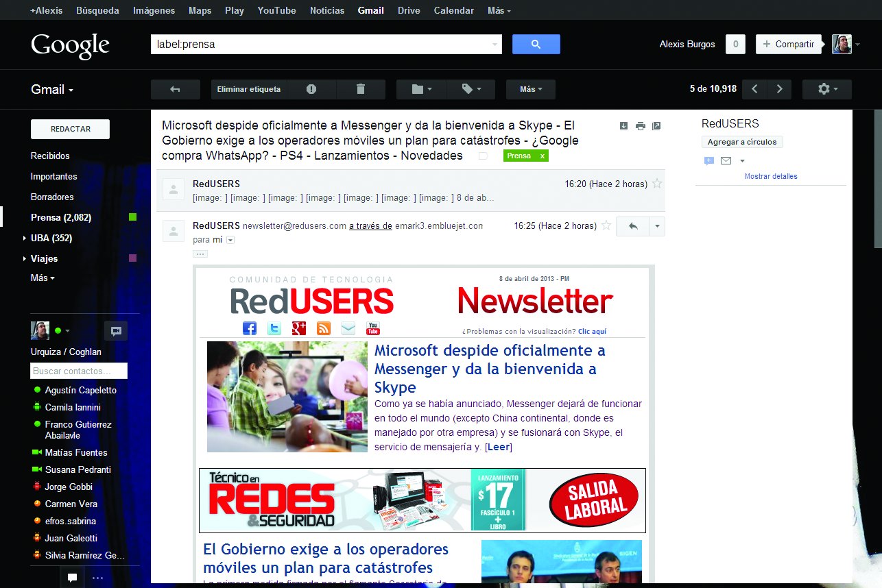The width and height of the screenshot is (882, 588).
Task: Click the Prensa green color swatch
Action: pos(133,217)
